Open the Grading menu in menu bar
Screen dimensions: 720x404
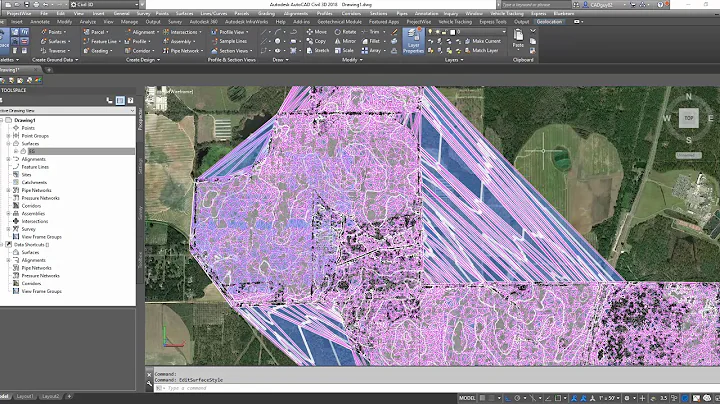(x=266, y=13)
